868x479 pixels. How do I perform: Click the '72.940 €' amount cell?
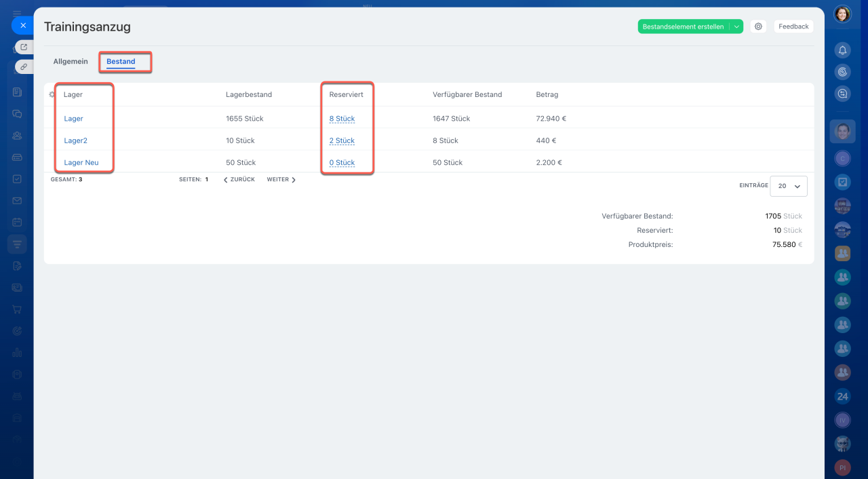coord(551,119)
